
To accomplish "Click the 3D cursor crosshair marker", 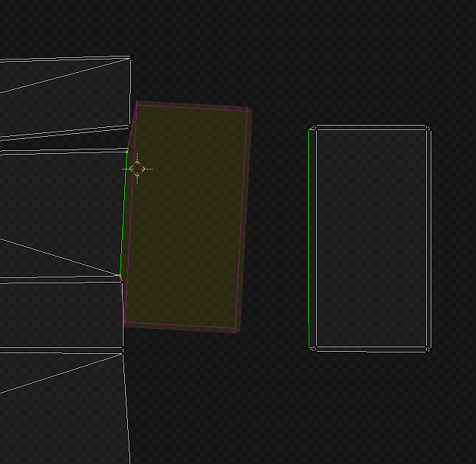I will 137,169.
